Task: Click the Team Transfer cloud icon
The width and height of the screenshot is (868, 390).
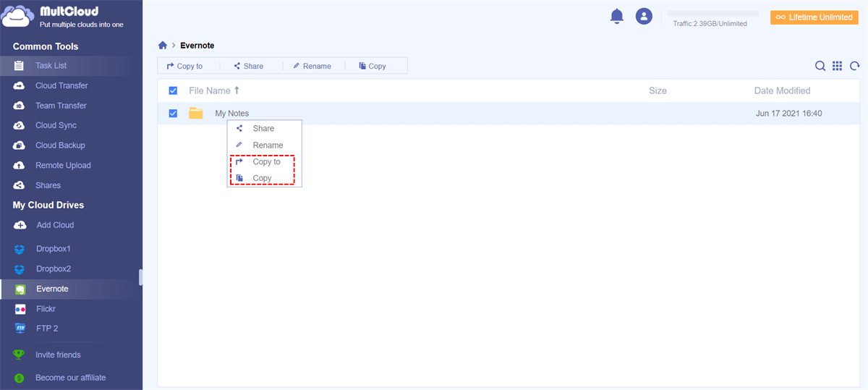Action: (x=19, y=106)
